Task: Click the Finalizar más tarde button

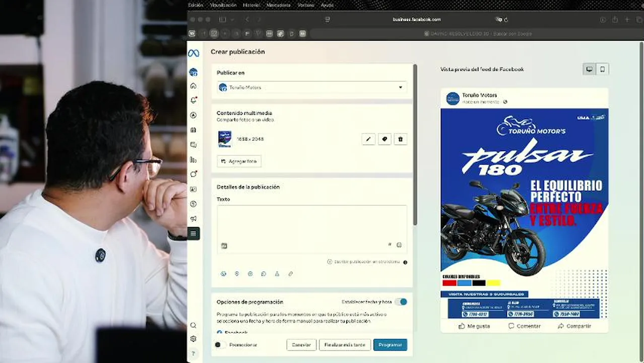Action: [345, 345]
